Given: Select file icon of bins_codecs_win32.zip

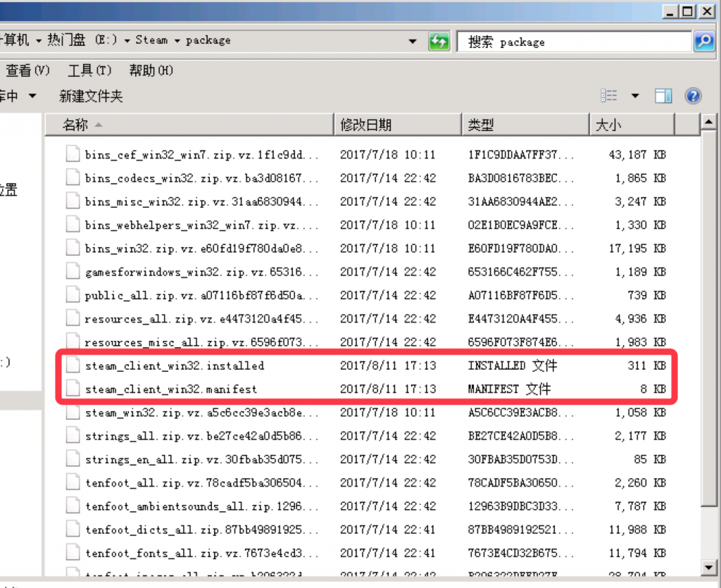Looking at the screenshot, I should point(73,177).
